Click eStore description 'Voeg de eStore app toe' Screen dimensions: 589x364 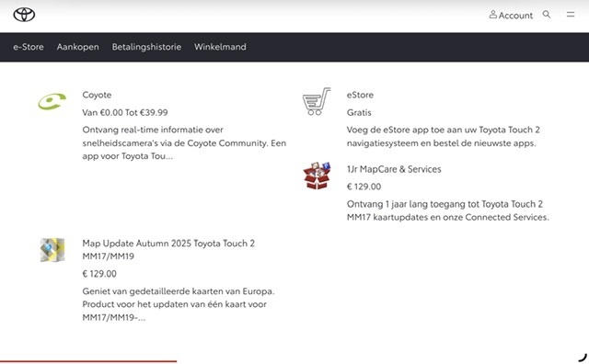point(444,137)
